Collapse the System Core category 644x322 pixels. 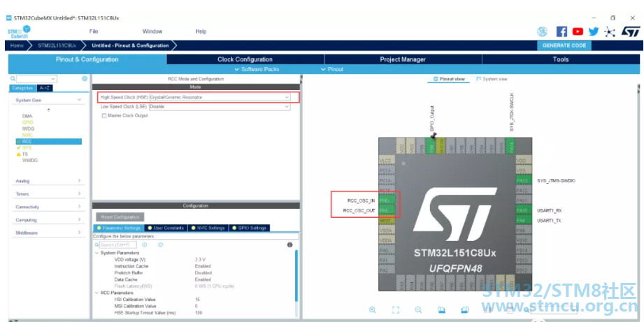click(79, 100)
